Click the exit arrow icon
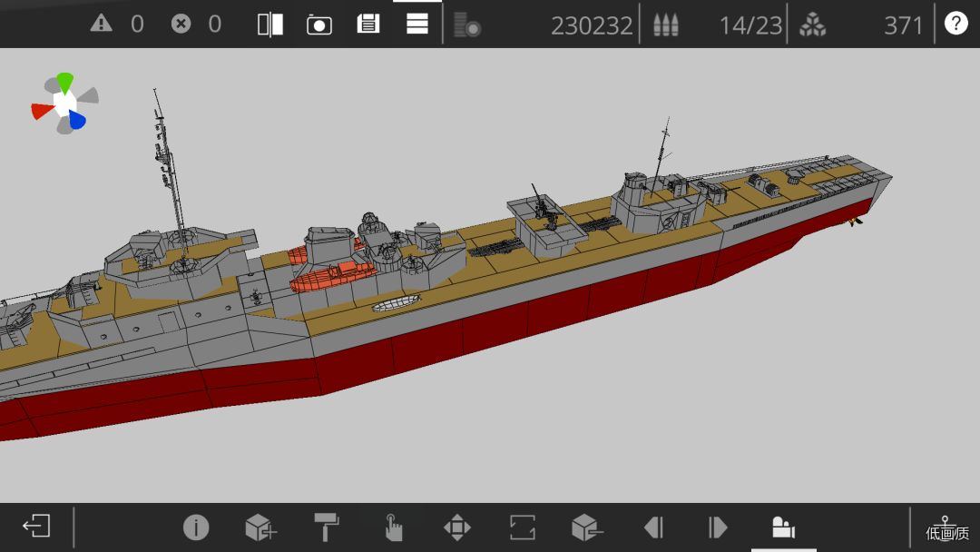This screenshot has width=980, height=552. coord(36,526)
